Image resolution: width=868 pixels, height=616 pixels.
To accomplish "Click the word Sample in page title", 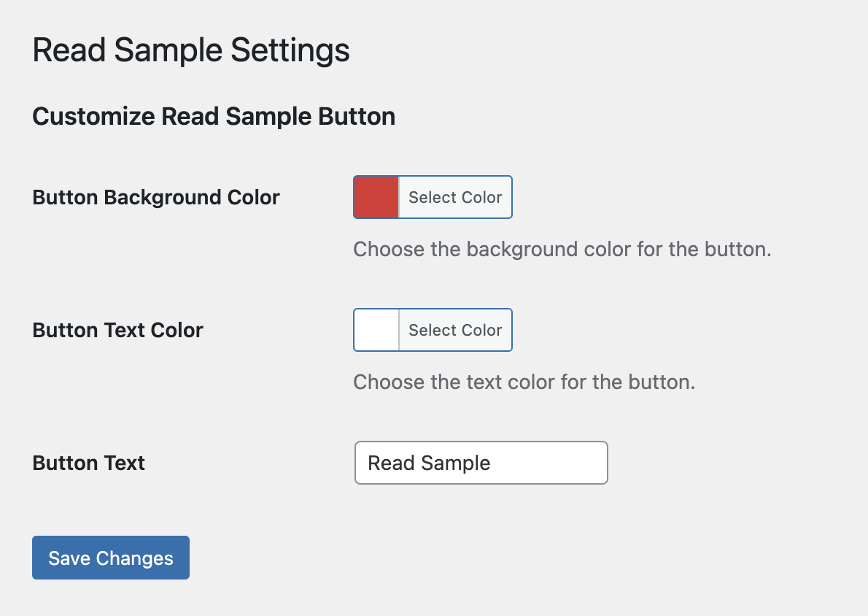I will pos(168,50).
